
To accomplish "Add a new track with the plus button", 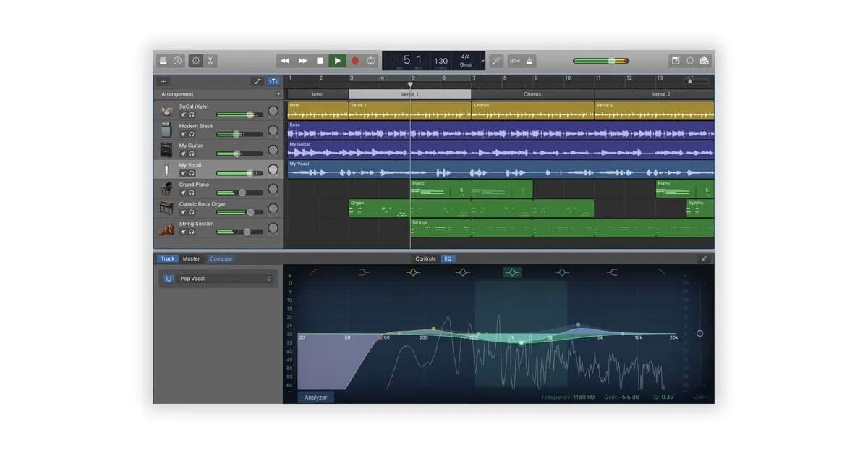I will tap(163, 81).
